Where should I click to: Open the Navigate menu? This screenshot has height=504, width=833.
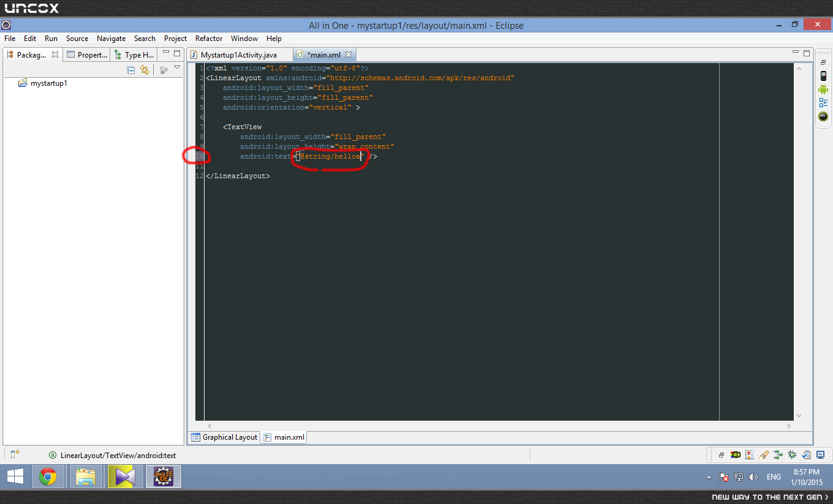111,38
